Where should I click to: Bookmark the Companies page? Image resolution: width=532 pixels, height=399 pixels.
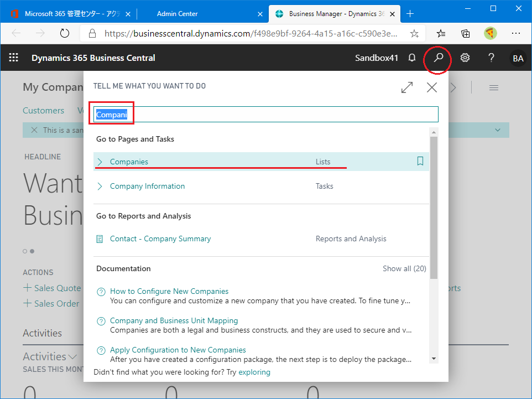[x=420, y=161]
